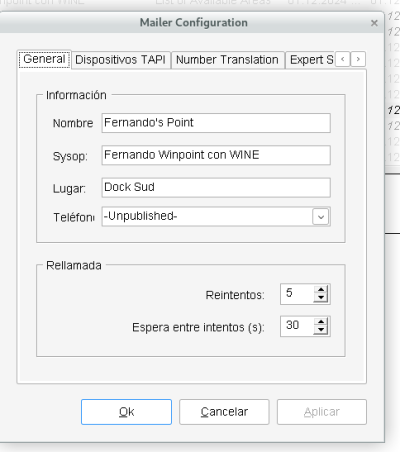The width and height of the screenshot is (400, 452).
Task: Open the Dispositivos TAPI tab
Action: click(121, 60)
